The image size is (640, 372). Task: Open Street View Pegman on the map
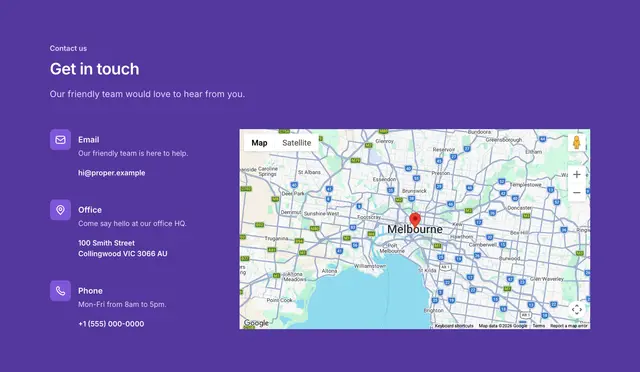click(x=577, y=143)
